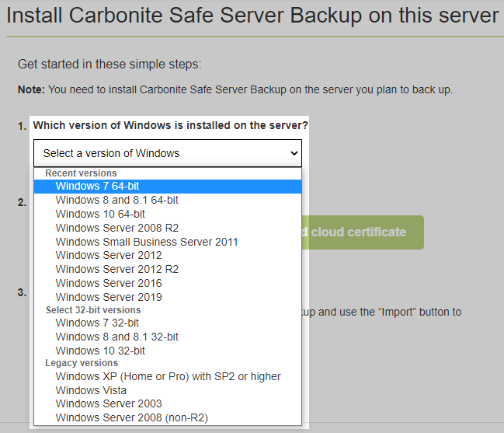
Task: Choose Windows 7 32-bit version
Action: tap(97, 323)
